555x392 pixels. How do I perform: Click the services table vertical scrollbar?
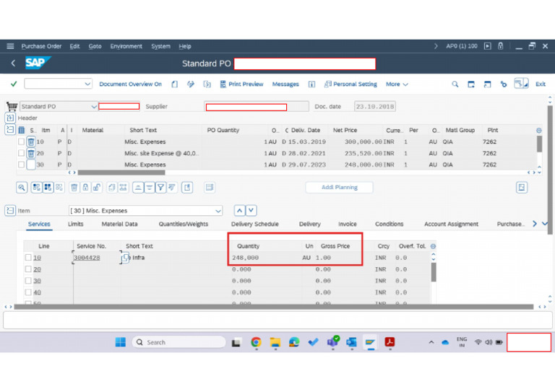tap(434, 273)
